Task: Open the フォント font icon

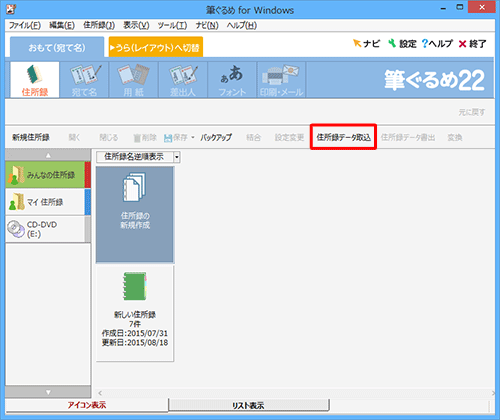Action: (x=232, y=80)
